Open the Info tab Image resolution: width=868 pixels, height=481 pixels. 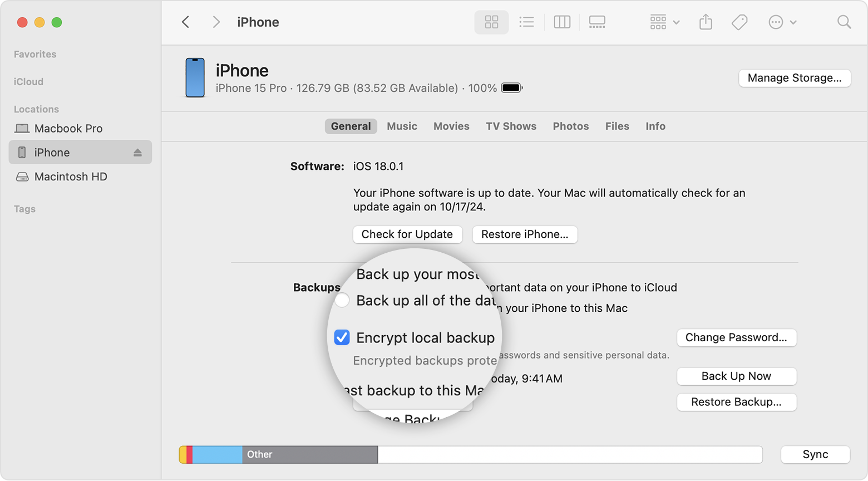pyautogui.click(x=655, y=126)
